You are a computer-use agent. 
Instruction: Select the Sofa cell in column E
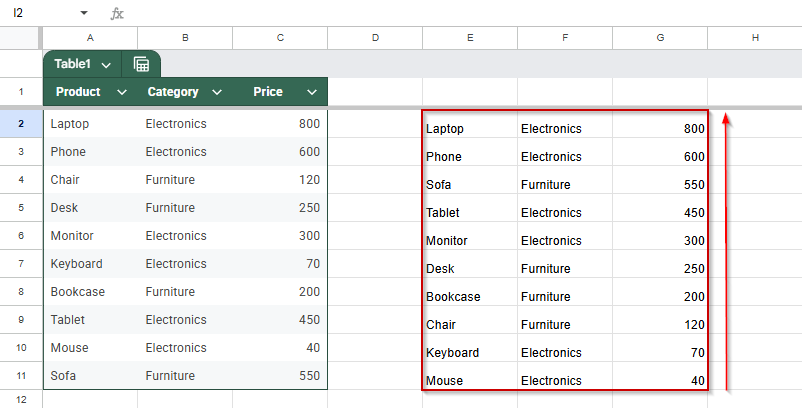pos(470,180)
